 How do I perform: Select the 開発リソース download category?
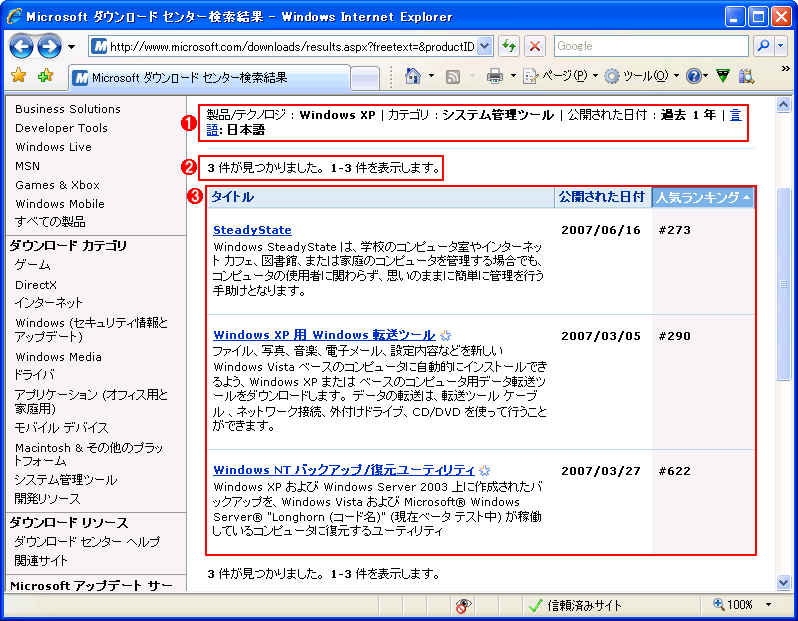47,499
